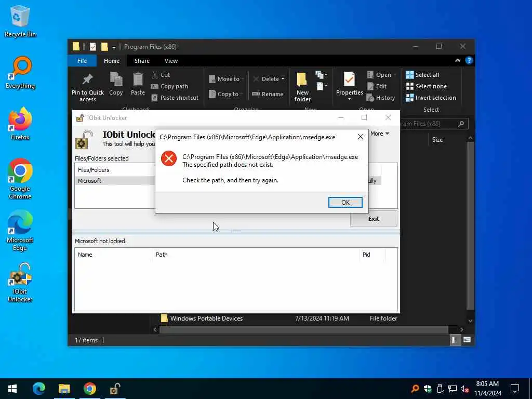Image resolution: width=532 pixels, height=399 pixels.
Task: Click the Size column header in File Explorer
Action: (x=437, y=139)
